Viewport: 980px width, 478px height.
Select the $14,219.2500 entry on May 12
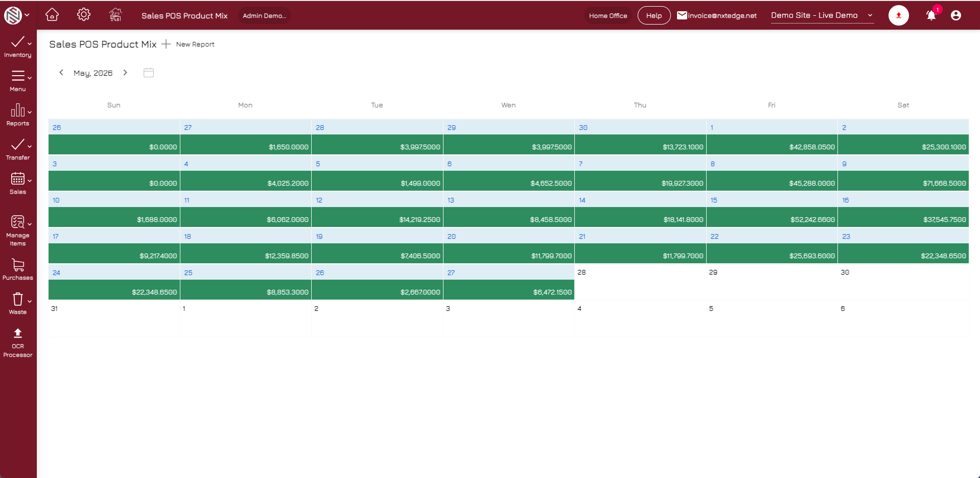click(377, 217)
